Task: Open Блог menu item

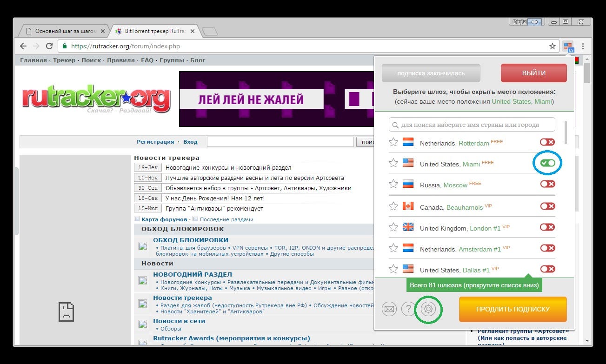Action: click(198, 60)
